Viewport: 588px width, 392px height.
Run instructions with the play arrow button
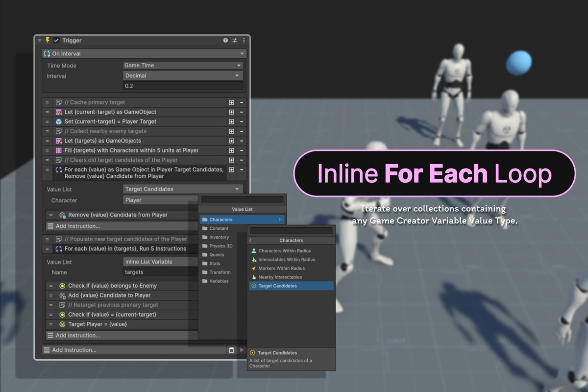(242, 350)
